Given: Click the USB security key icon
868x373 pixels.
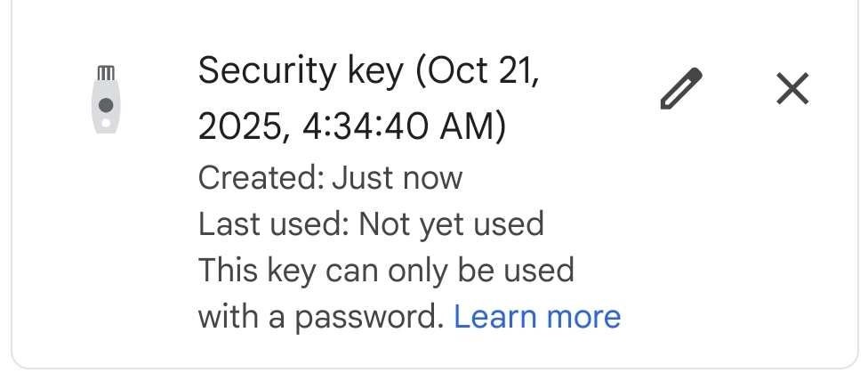Looking at the screenshot, I should coord(106,100).
